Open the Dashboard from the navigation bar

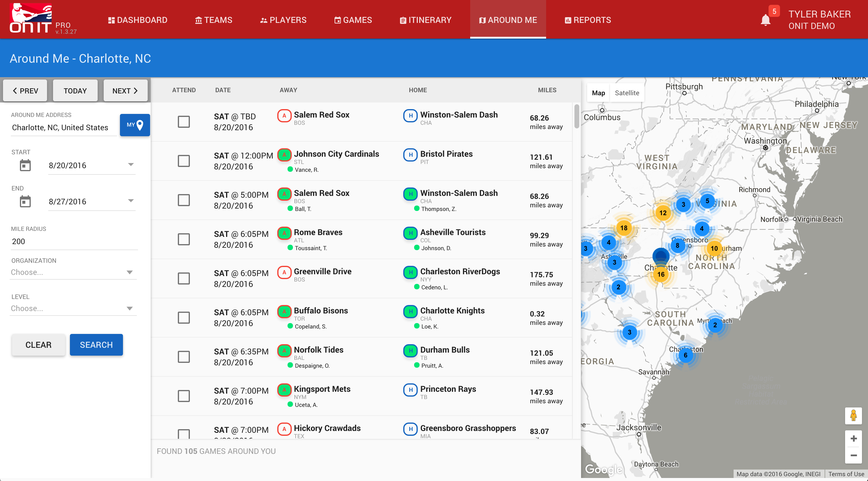(x=137, y=20)
